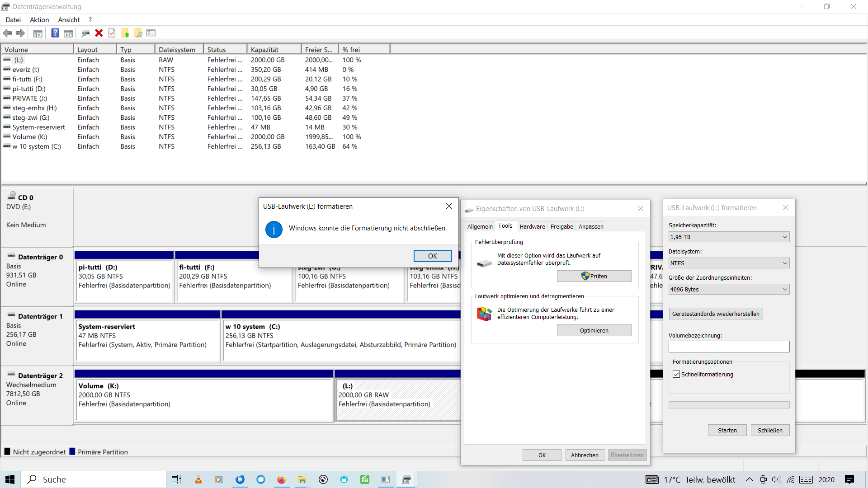Open Zuordnungseinheiten dropdown 4096 Bytes
This screenshot has width=868, height=488.
tap(729, 289)
